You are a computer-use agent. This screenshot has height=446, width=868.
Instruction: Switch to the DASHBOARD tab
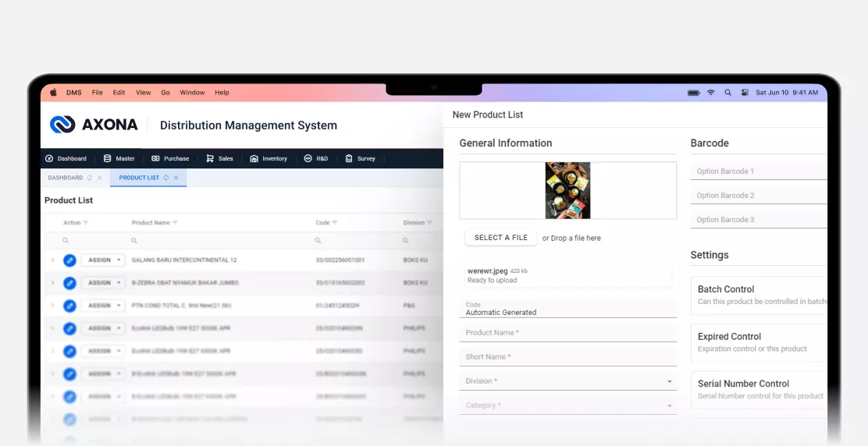[65, 178]
